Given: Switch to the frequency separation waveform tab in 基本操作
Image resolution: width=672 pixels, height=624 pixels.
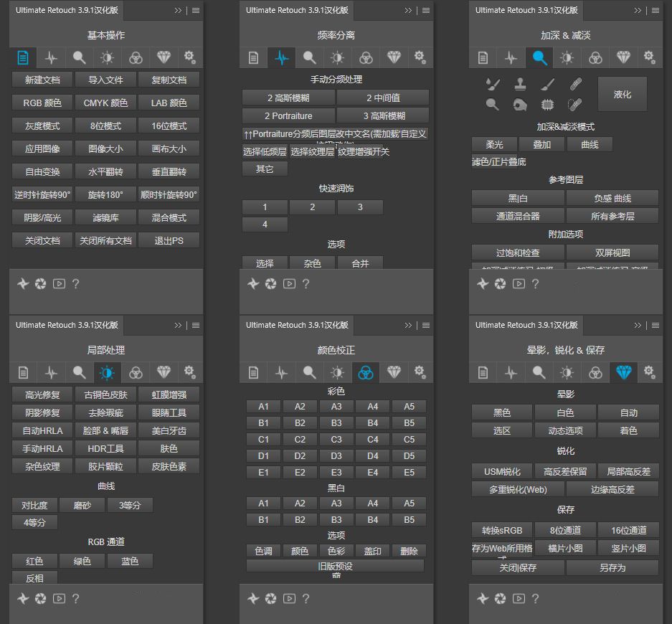Looking at the screenshot, I should coord(50,57).
